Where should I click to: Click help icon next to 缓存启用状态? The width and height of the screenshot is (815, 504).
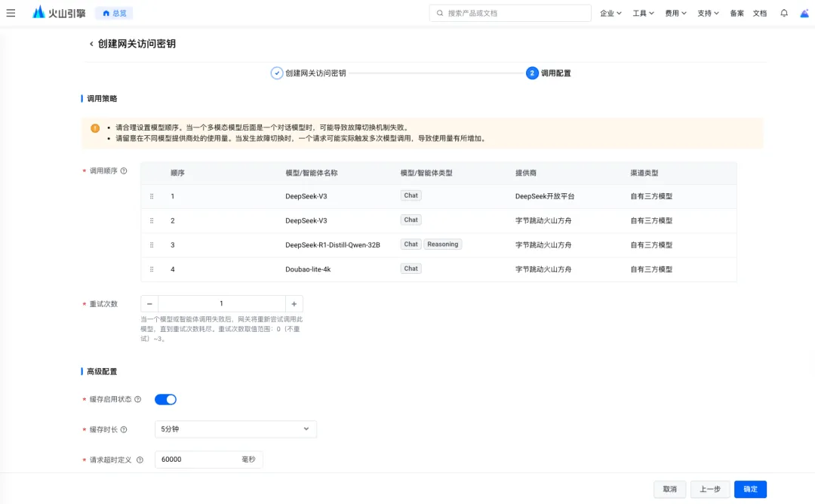[x=137, y=399]
